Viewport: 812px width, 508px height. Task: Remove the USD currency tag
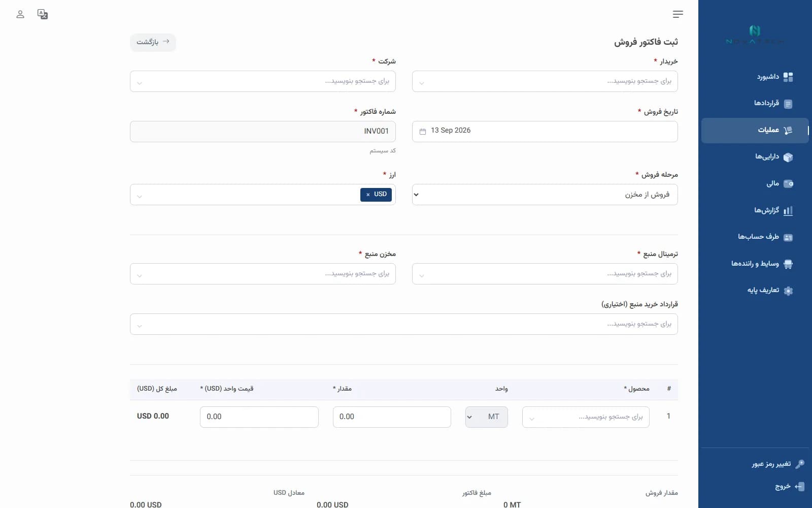(x=368, y=195)
